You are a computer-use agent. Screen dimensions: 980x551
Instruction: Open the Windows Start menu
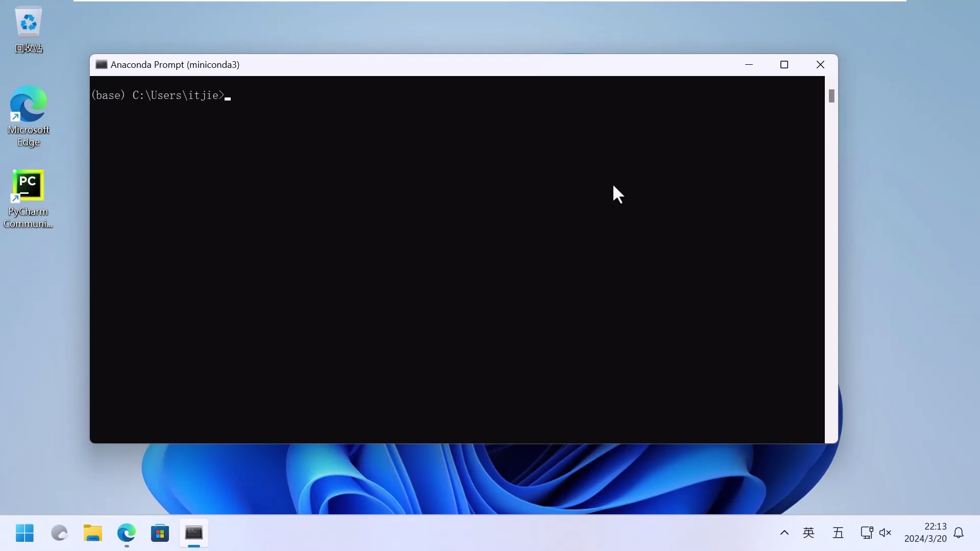(24, 533)
